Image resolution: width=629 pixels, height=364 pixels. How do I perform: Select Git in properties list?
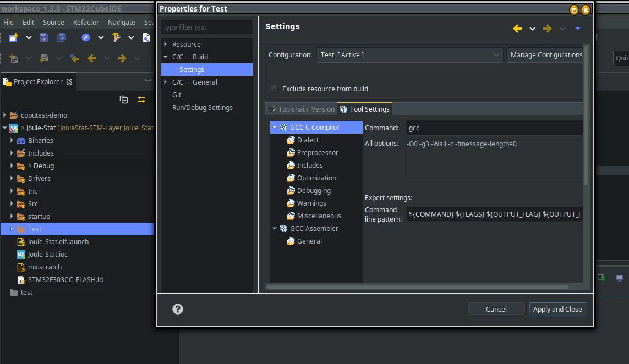click(x=177, y=95)
